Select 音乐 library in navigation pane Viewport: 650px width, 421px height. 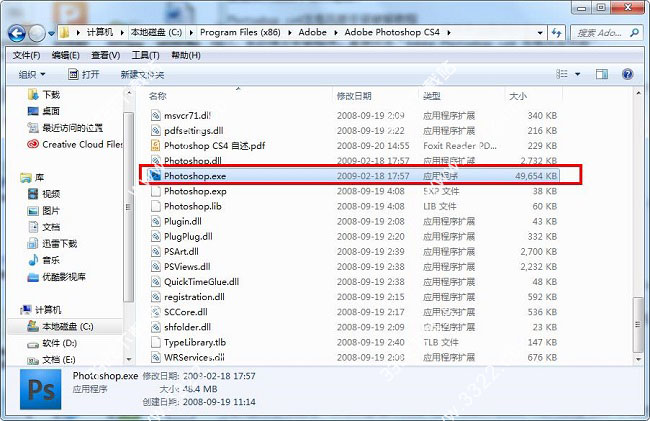(x=44, y=260)
